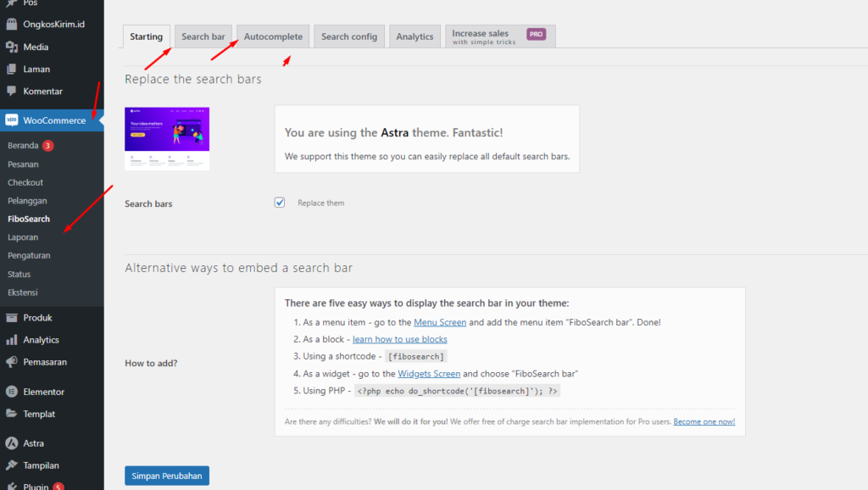Select the Search config tab

[349, 36]
